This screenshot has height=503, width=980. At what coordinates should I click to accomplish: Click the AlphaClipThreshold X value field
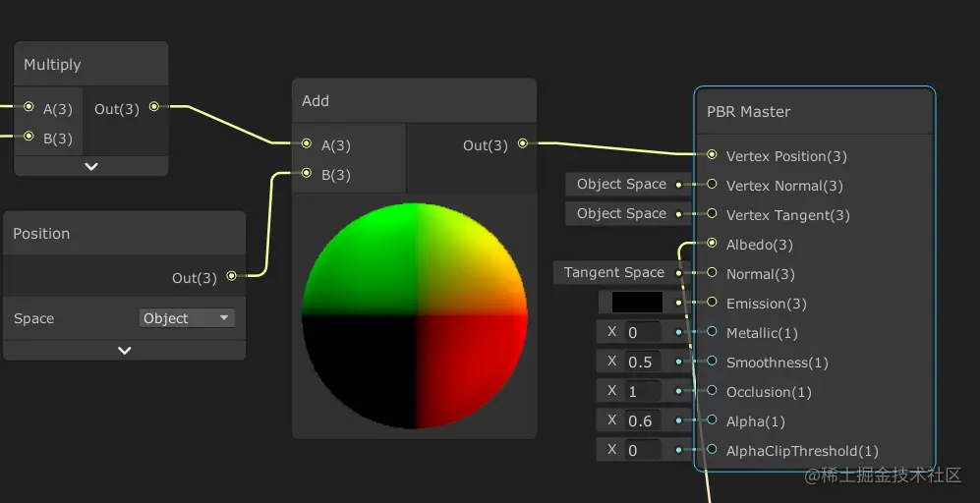pos(643,451)
